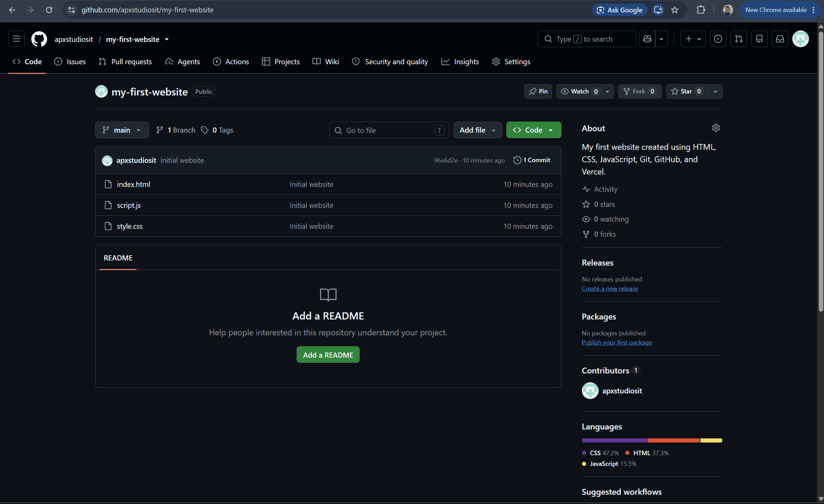Image resolution: width=824 pixels, height=504 pixels.
Task: Click Create a new release link
Action: tap(610, 289)
